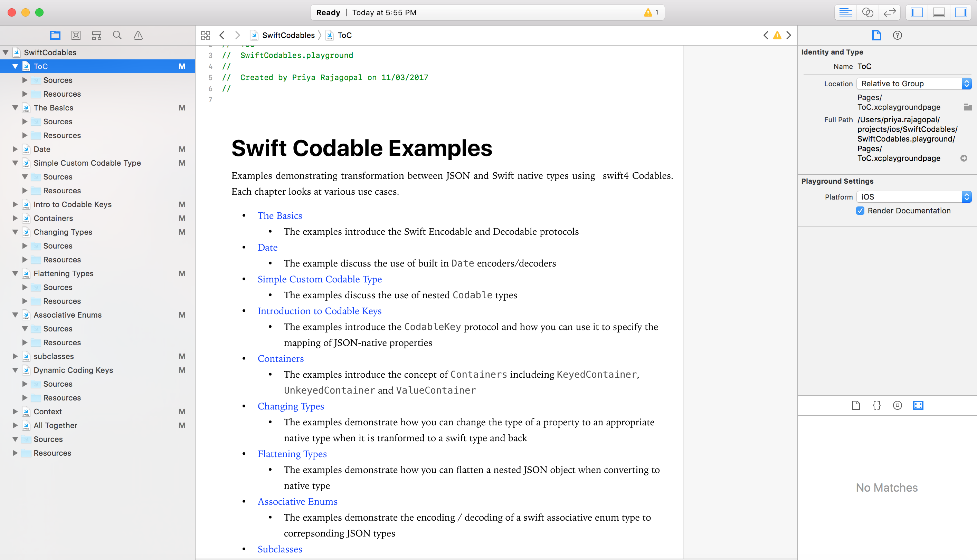Open the Symbol navigator
Screen dimensions: 977x560
[76, 35]
